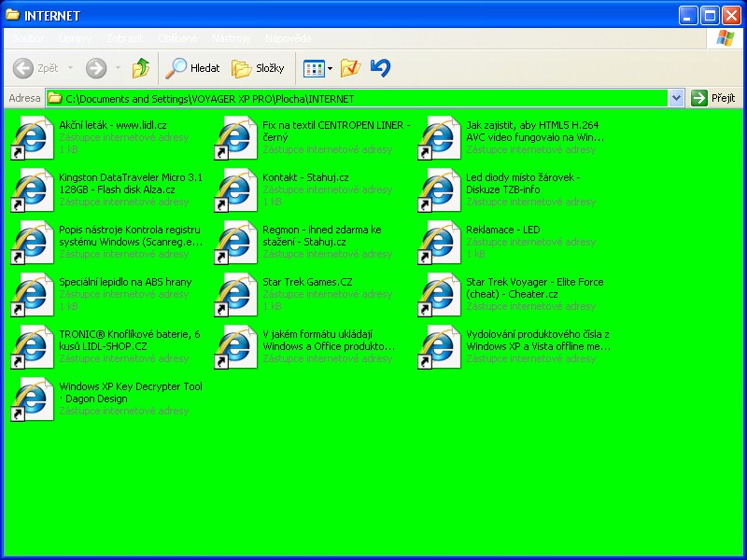Open the Views dropdown in toolbar
The height and width of the screenshot is (560, 747).
coord(318,68)
